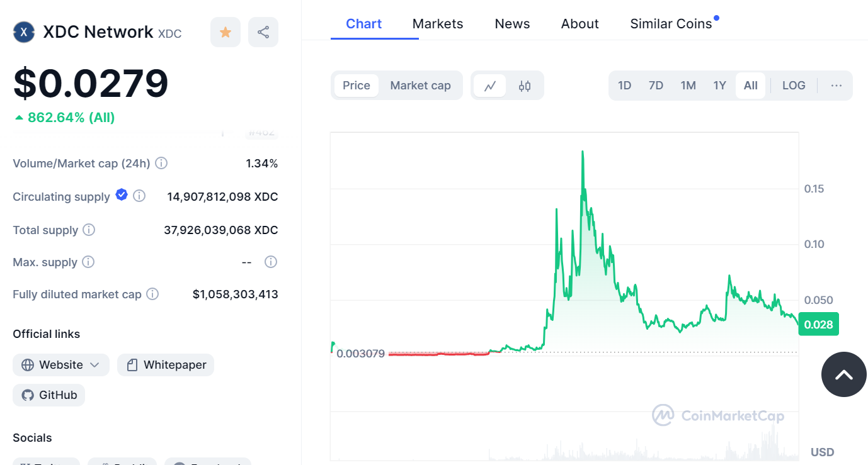
Task: Open the share icon button
Action: click(263, 32)
